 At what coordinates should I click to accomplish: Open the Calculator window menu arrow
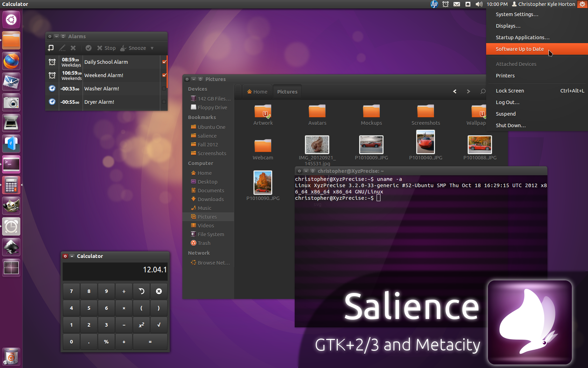(x=72, y=256)
